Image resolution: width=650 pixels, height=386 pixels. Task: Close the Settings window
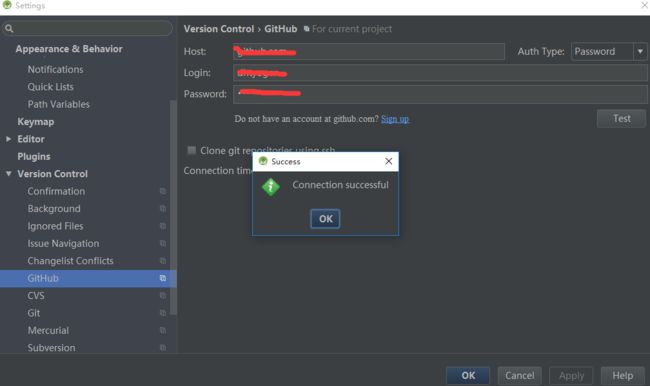(645, 5)
